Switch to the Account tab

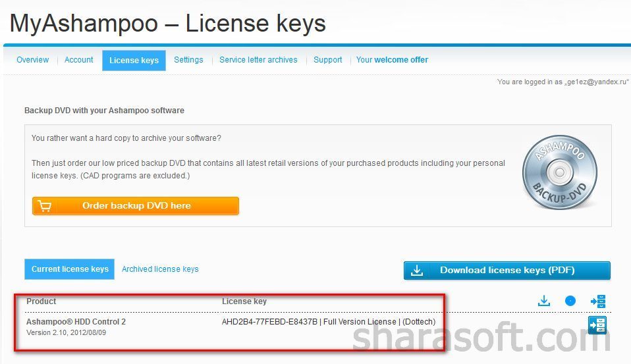pos(79,59)
